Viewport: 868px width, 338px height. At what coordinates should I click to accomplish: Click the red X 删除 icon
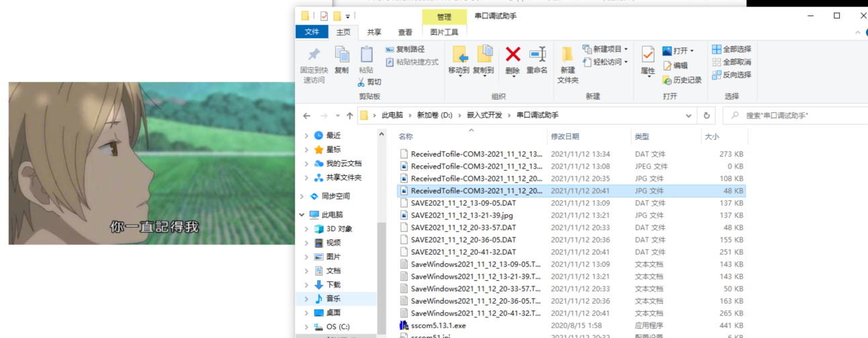click(x=513, y=54)
